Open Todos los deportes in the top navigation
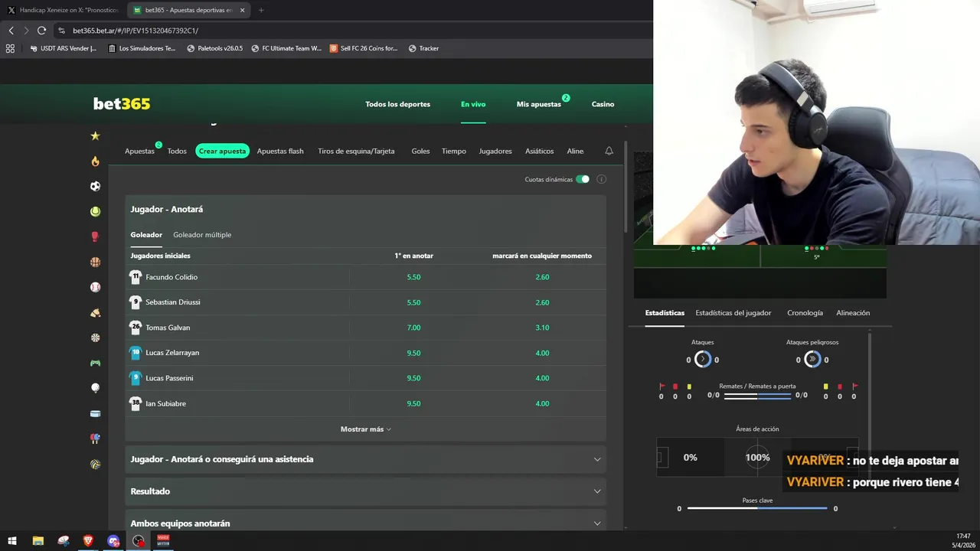This screenshot has width=980, height=551. coord(397,104)
